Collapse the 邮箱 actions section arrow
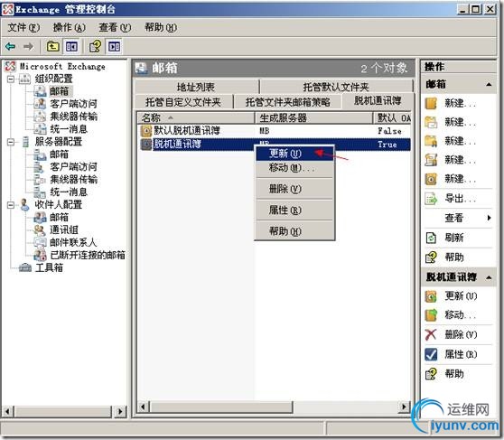This screenshot has width=504, height=440. point(489,84)
